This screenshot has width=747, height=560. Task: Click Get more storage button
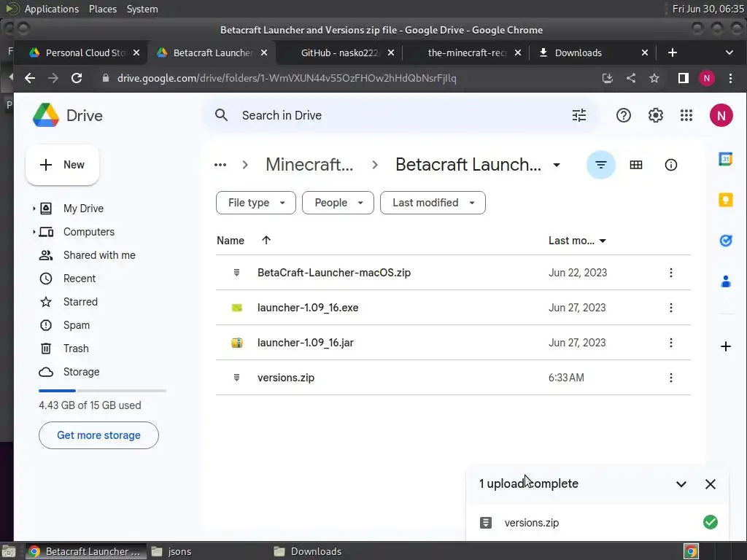(x=98, y=435)
